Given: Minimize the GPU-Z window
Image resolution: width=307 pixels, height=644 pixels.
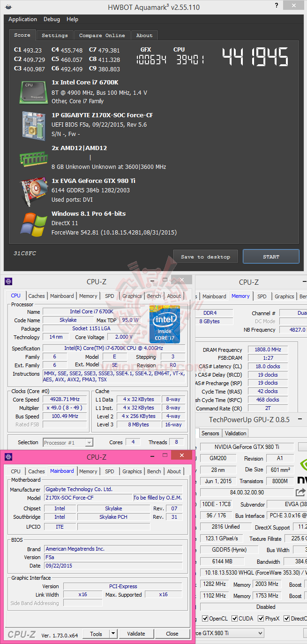Looking at the screenshot, I should coord(301,419).
